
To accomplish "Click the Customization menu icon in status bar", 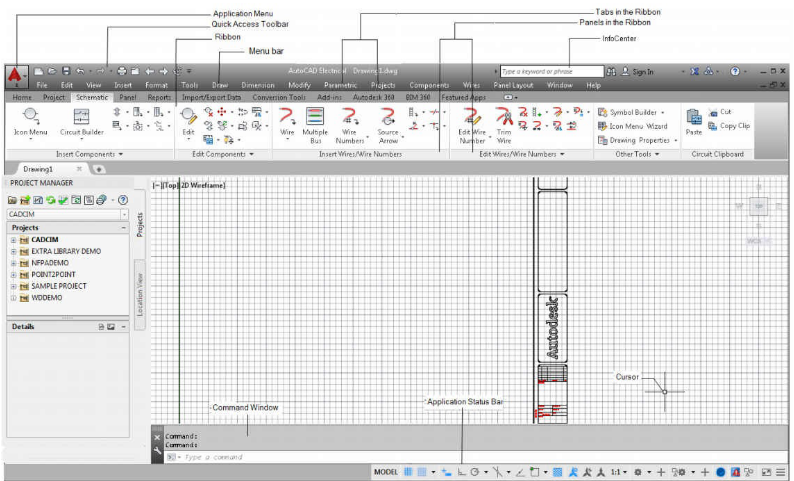I will point(780,472).
